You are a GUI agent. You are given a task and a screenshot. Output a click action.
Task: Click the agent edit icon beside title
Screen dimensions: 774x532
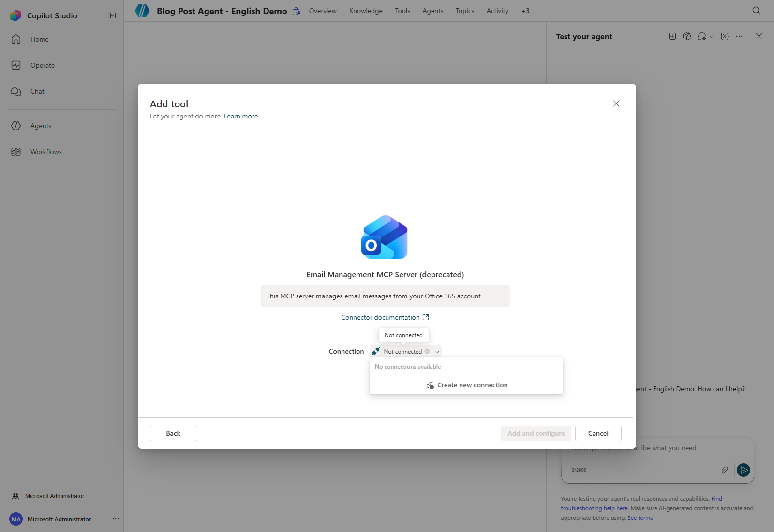click(297, 11)
